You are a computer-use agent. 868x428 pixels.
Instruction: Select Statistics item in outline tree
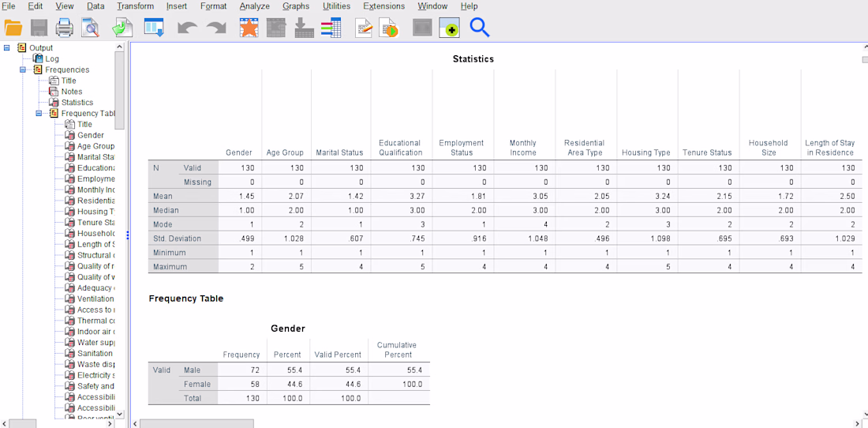click(77, 103)
